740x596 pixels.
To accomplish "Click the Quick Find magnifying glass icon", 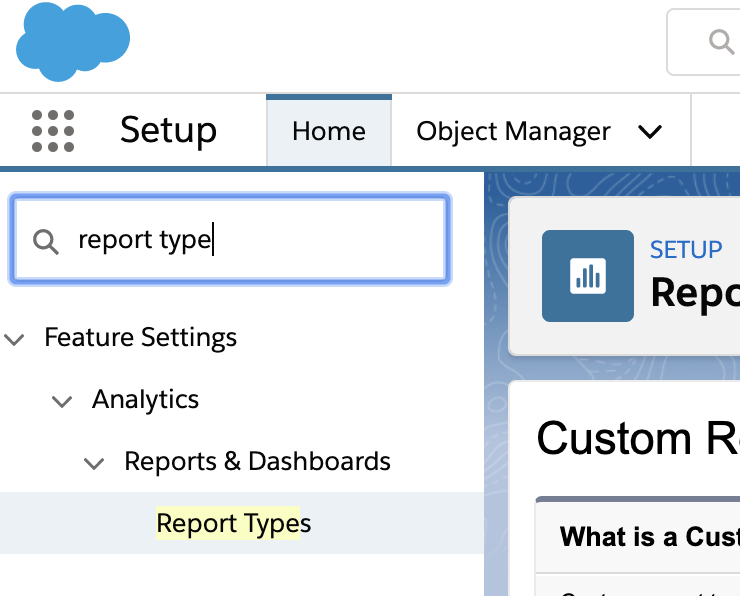I will tap(46, 241).
